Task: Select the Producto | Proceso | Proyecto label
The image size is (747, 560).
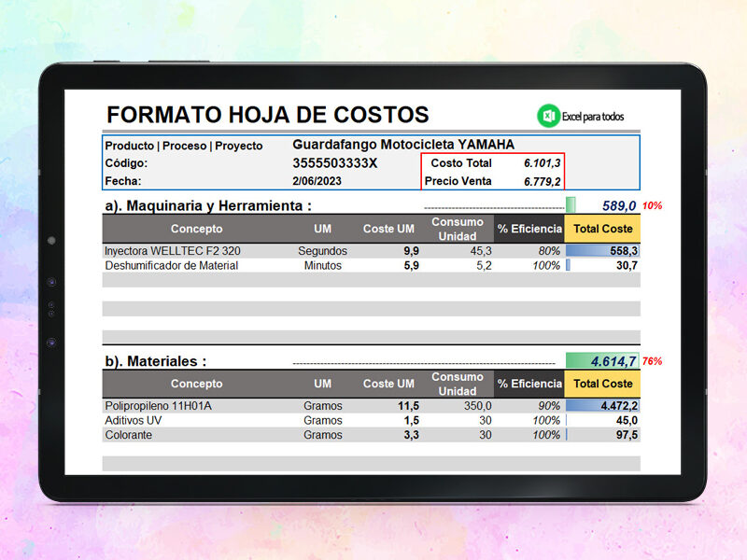Action: (184, 146)
